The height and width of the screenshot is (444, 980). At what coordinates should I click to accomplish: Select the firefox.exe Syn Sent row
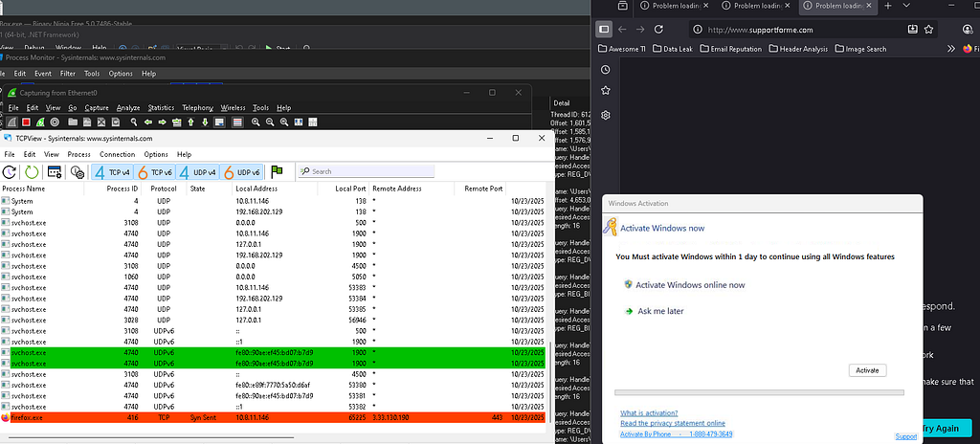click(x=273, y=417)
